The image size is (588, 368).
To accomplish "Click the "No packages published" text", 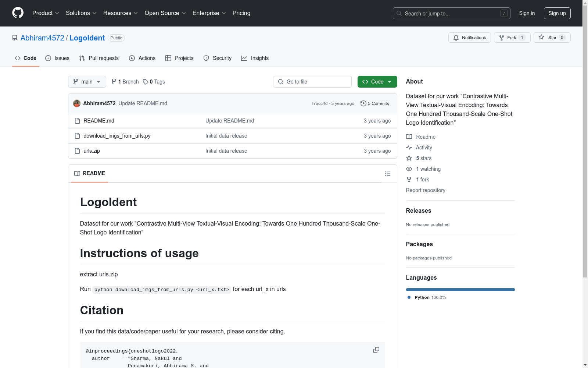I will point(429,258).
